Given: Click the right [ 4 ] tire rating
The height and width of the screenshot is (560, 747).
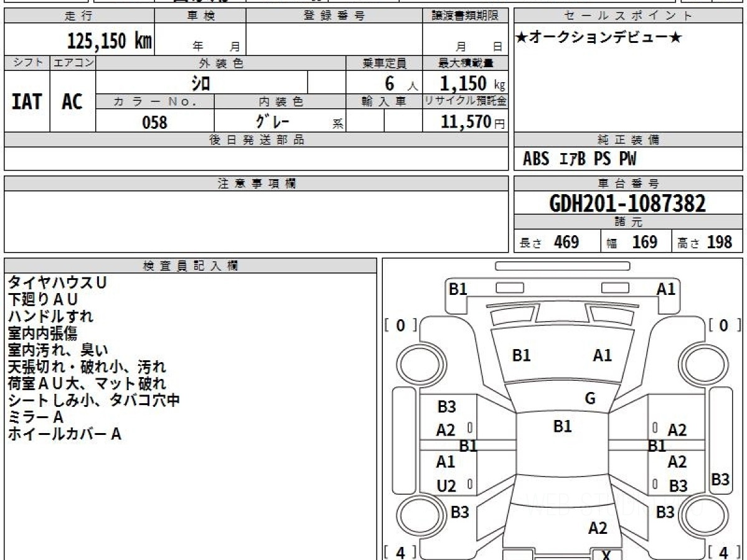Looking at the screenshot, I should [724, 552].
